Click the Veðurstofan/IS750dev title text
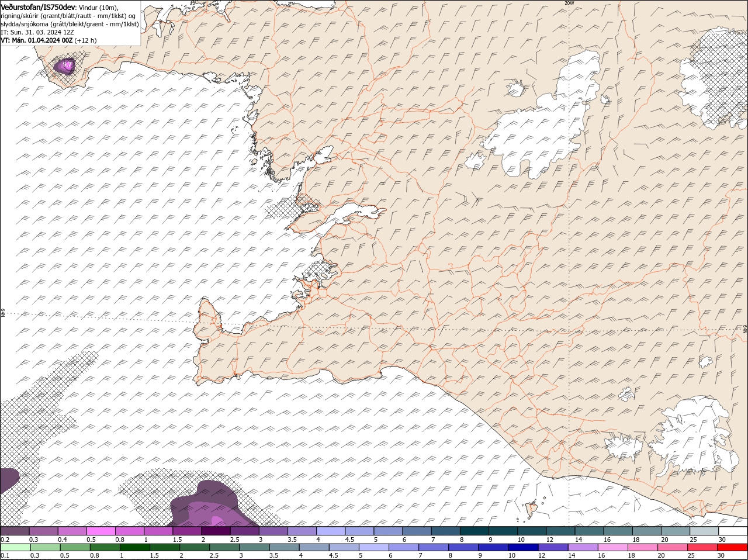The image size is (748, 560). tap(38, 6)
